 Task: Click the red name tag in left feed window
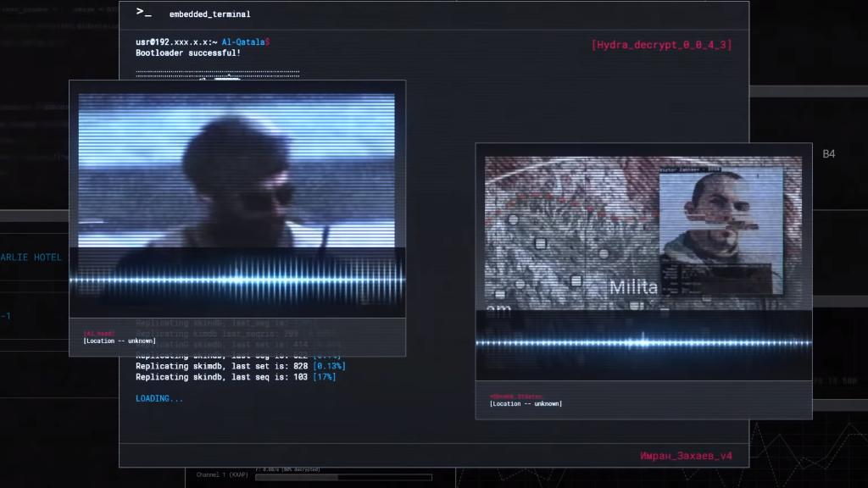[98, 334]
